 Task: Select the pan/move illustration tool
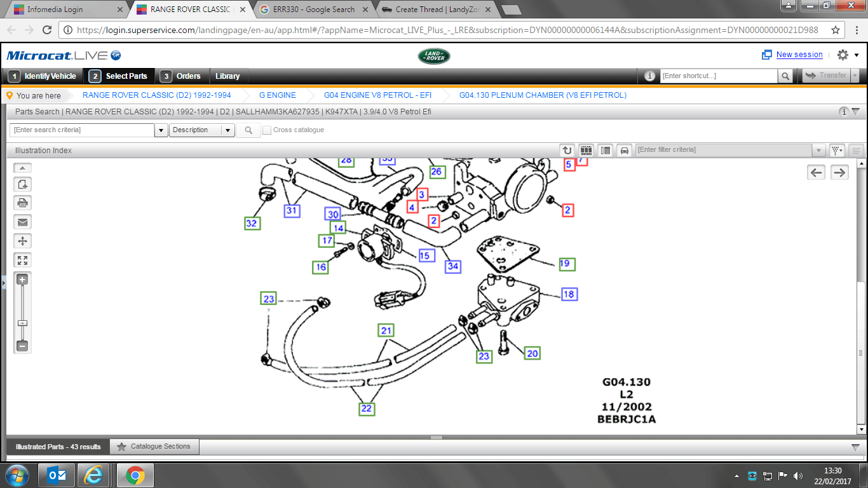[x=22, y=241]
